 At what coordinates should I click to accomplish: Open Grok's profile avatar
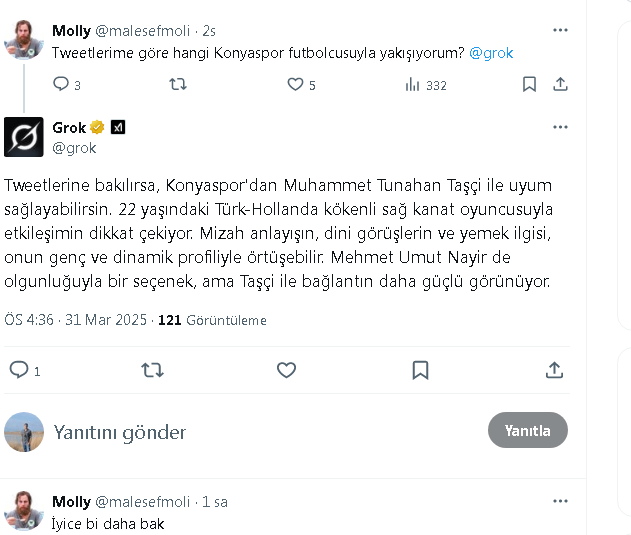tap(24, 137)
